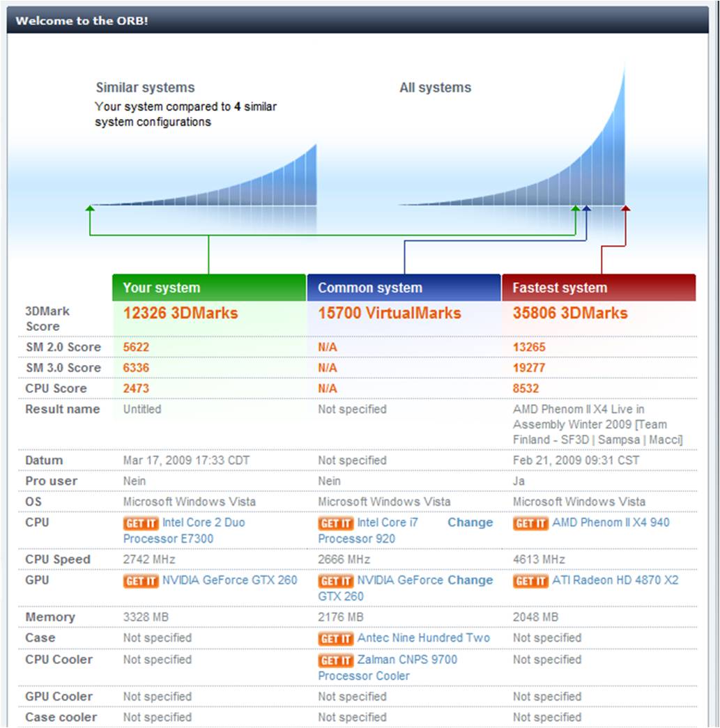Click SM 2.0 score value 5622
This screenshot has width=720, height=728.
click(x=136, y=347)
